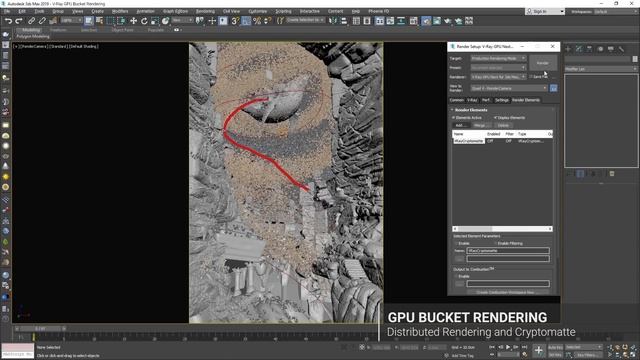Select the Select and Link tool

[31, 21]
